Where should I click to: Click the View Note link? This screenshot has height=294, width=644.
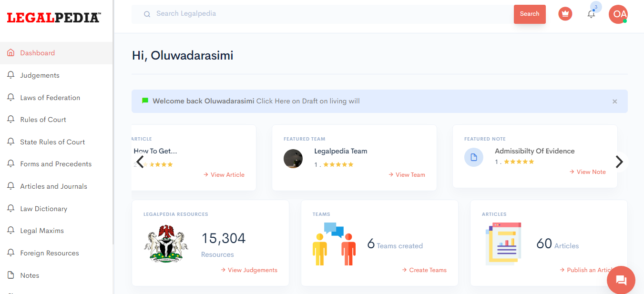588,172
